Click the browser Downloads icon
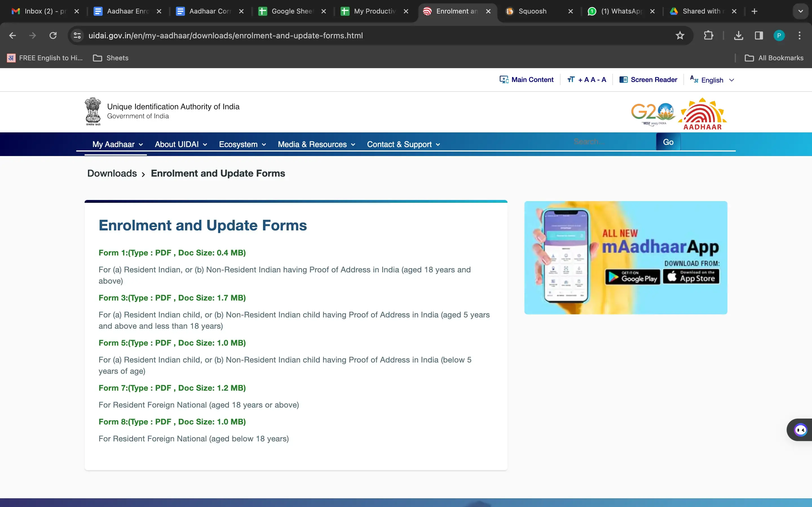This screenshot has width=812, height=507. pyautogui.click(x=738, y=35)
